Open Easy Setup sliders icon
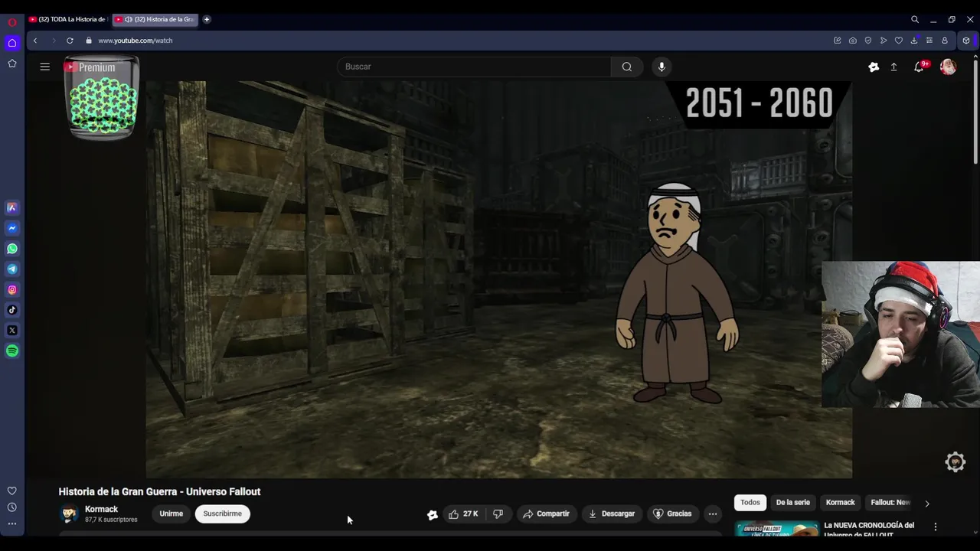Viewport: 980px width, 551px height. 929,41
